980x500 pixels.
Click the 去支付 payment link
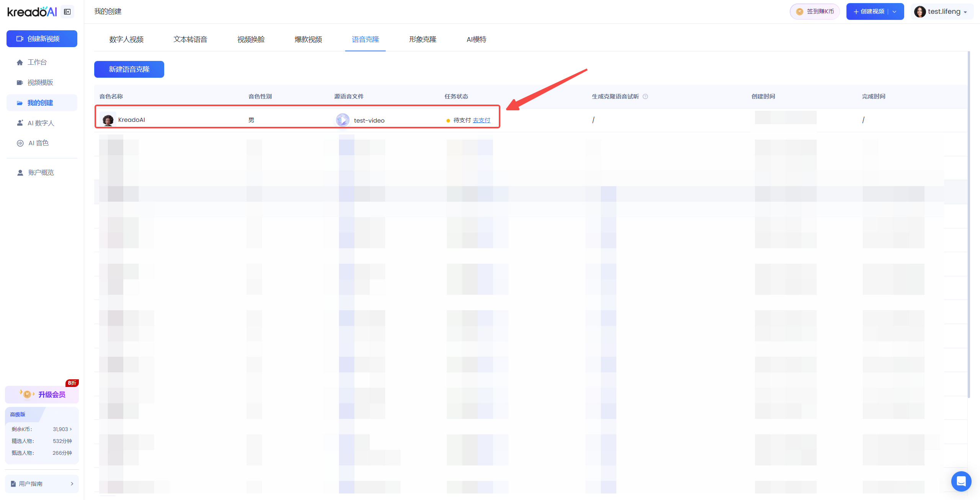click(x=481, y=120)
